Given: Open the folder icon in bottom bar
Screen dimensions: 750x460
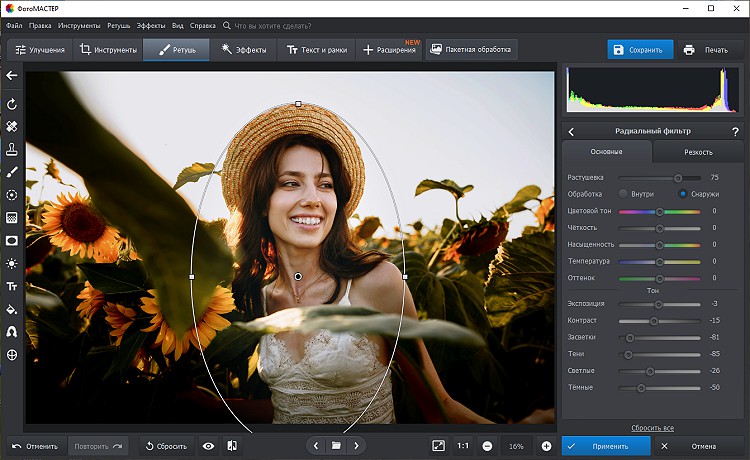Looking at the screenshot, I should tap(336, 446).
